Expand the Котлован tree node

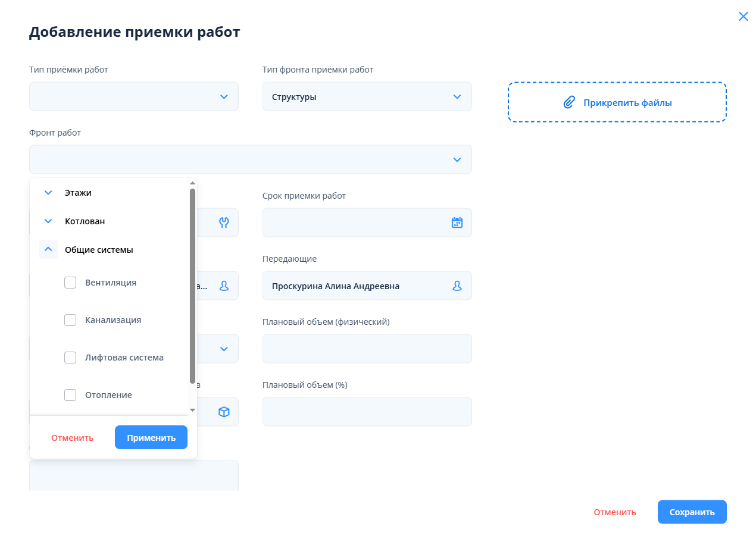point(48,221)
